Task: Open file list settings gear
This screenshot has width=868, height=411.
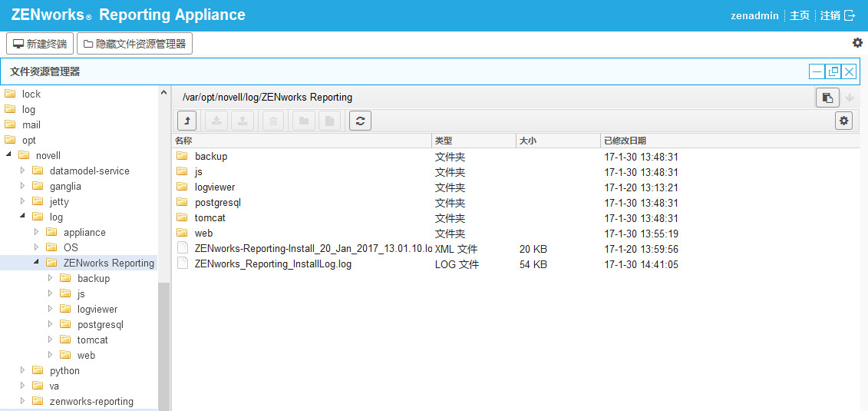Action: point(843,120)
